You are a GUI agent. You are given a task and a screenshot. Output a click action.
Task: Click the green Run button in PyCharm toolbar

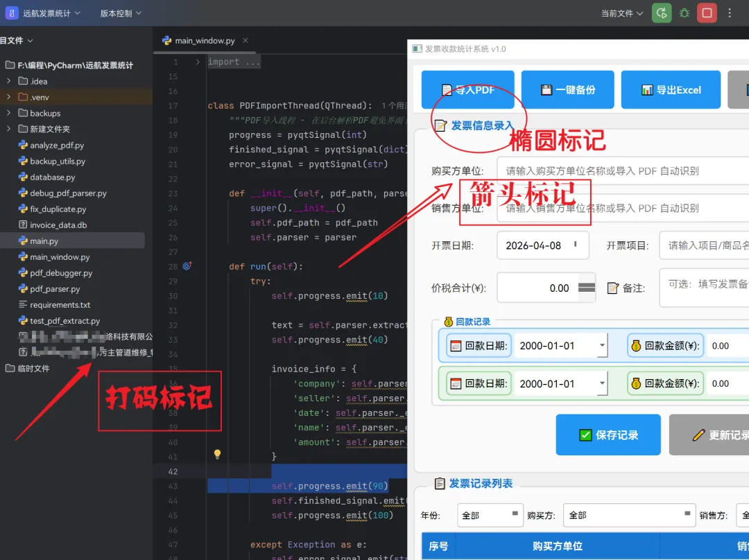662,13
